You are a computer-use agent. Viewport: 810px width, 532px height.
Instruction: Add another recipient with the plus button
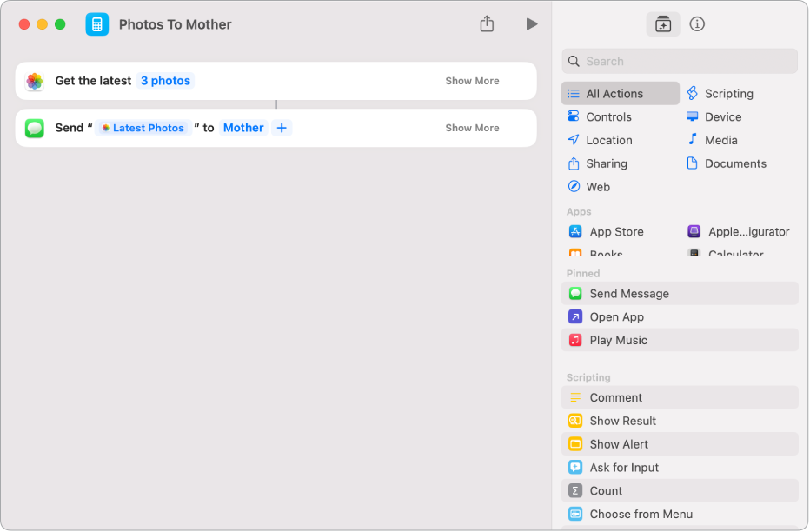tap(282, 128)
